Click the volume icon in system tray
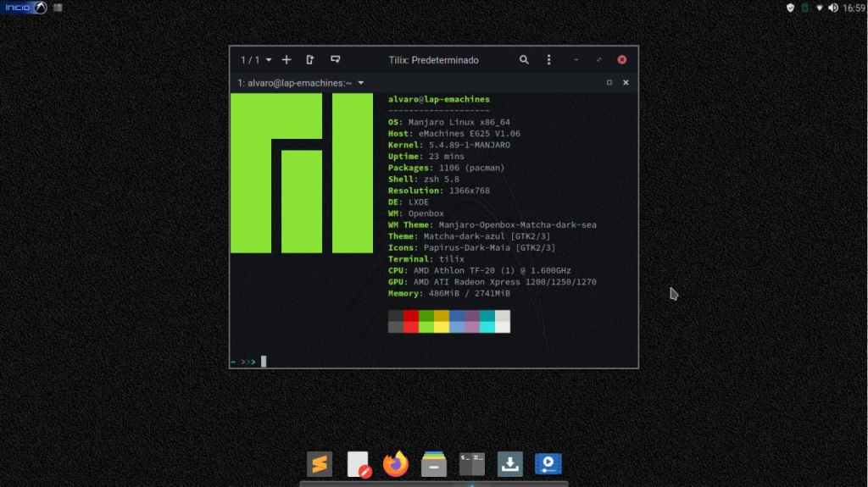 (832, 8)
